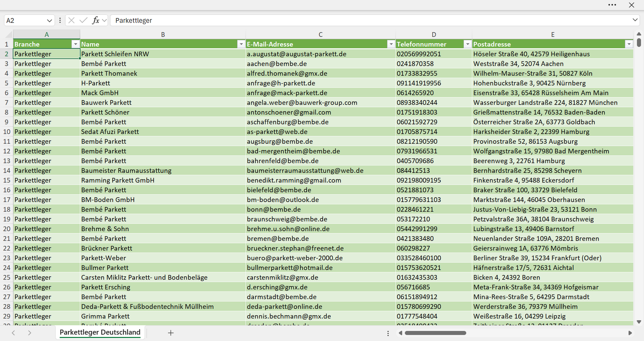Select column A header
The height and width of the screenshot is (341, 644).
point(47,34)
